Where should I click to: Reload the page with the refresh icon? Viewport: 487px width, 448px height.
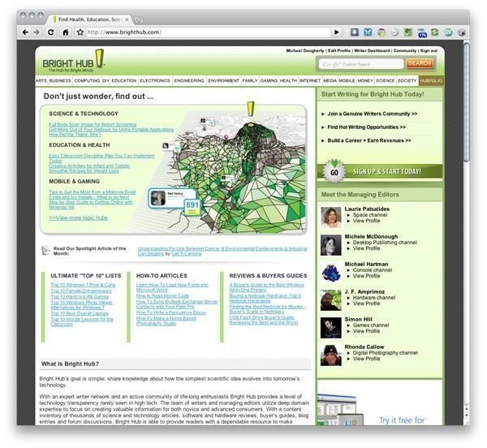click(50, 32)
